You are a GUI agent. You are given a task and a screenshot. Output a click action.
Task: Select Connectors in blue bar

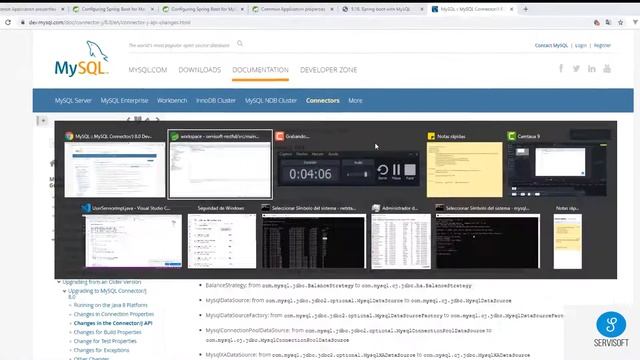(x=322, y=100)
